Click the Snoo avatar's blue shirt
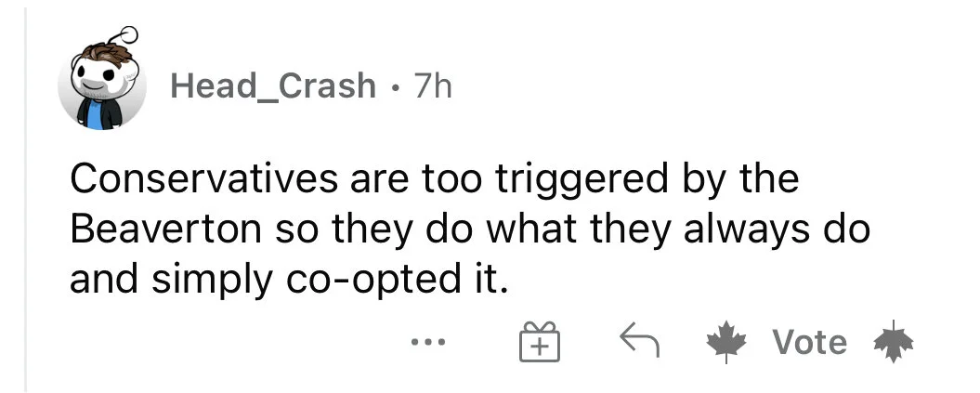The image size is (980, 393). (x=95, y=117)
